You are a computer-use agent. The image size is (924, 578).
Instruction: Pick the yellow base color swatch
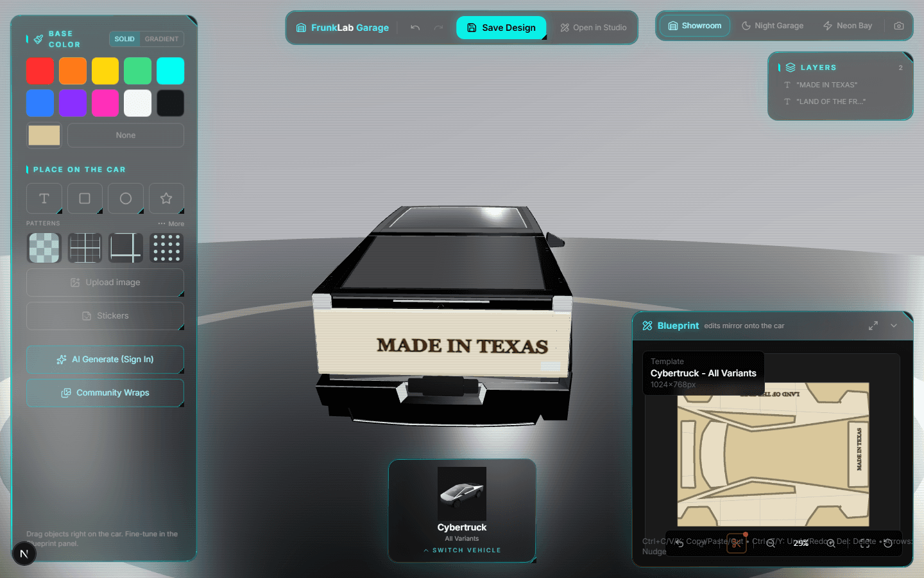point(105,71)
